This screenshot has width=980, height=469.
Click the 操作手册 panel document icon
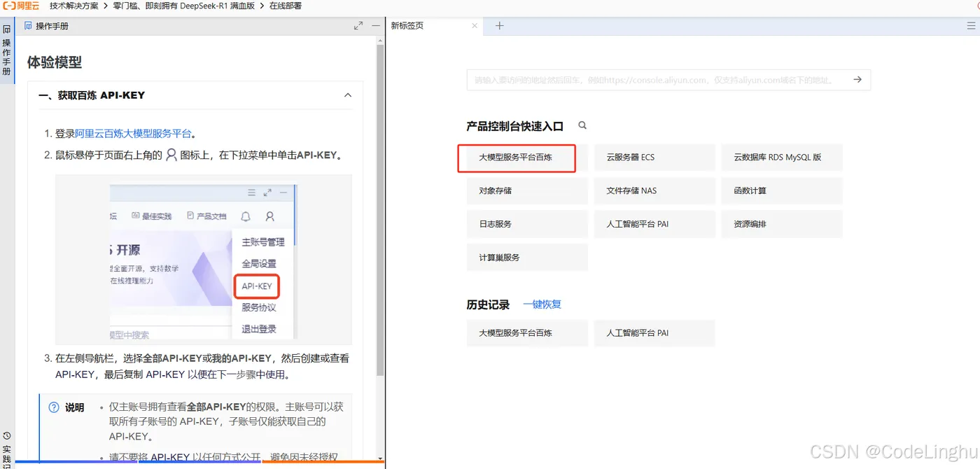(28, 26)
